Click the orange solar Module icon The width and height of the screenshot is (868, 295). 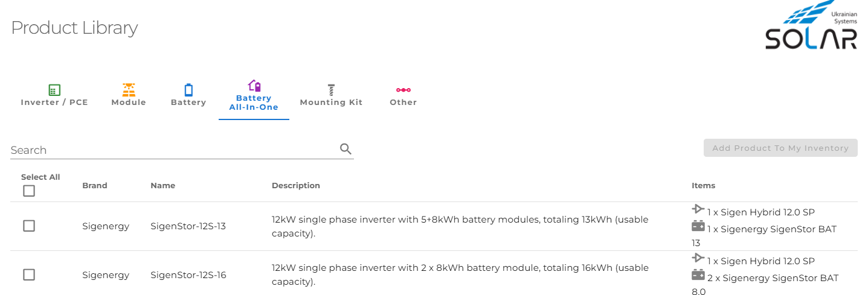pyautogui.click(x=129, y=90)
